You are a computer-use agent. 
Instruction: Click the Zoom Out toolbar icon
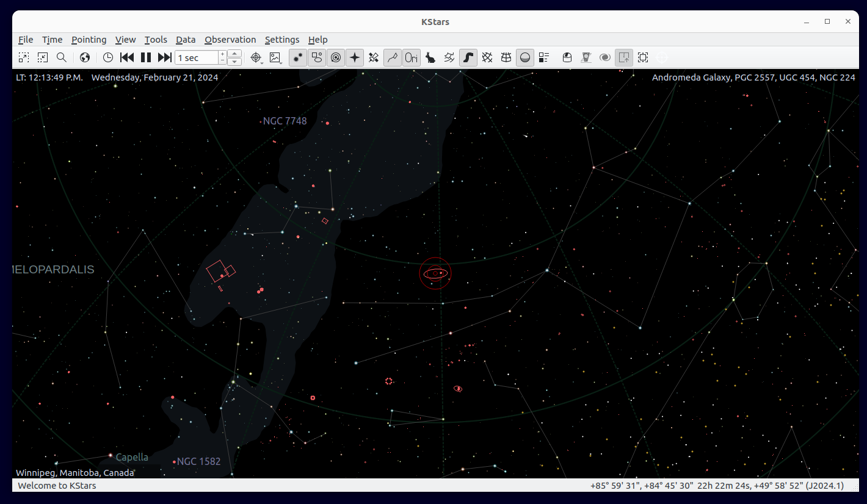42,57
